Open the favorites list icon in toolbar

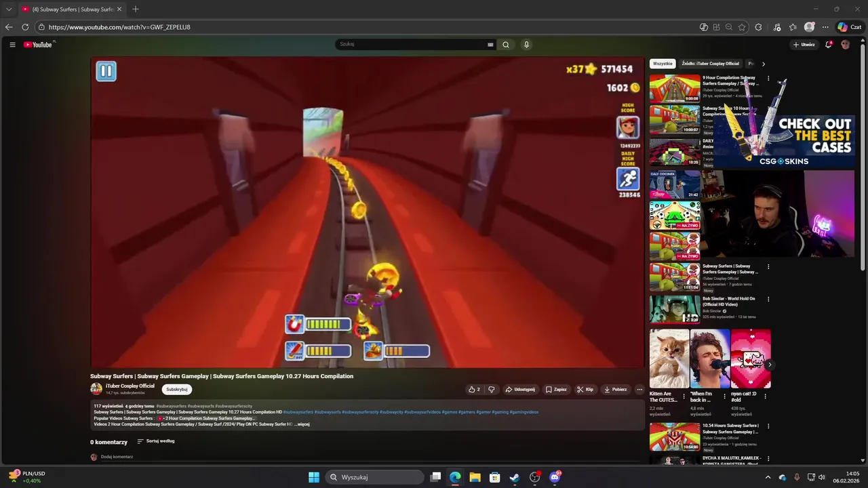point(793,27)
